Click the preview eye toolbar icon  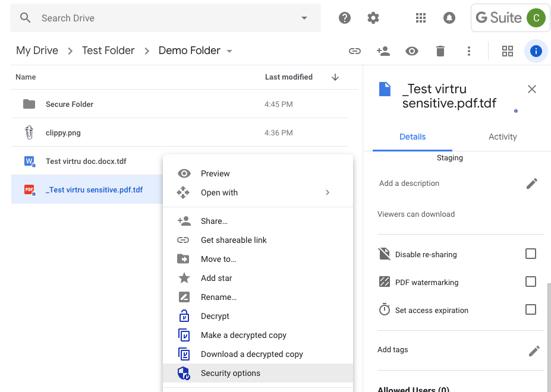click(412, 51)
